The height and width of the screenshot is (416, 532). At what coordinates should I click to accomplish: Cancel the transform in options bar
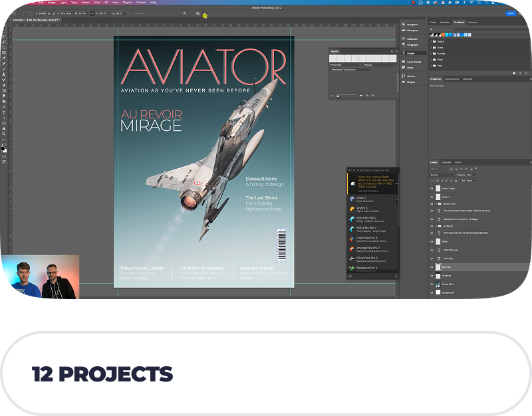pos(198,13)
